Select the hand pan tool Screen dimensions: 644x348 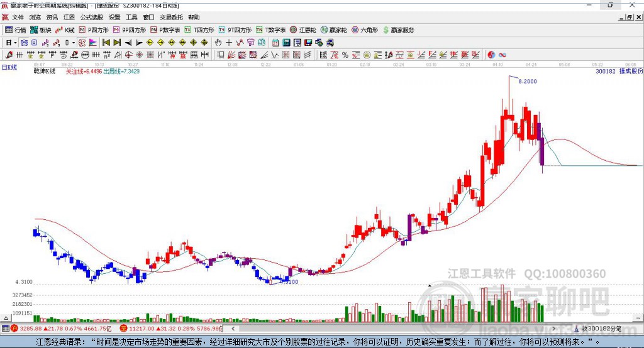pyautogui.click(x=218, y=43)
